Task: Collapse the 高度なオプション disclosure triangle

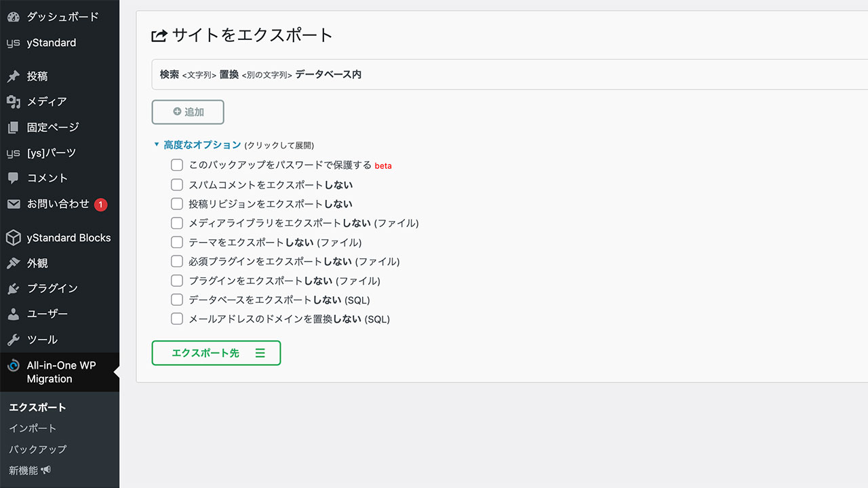Action: tap(157, 144)
